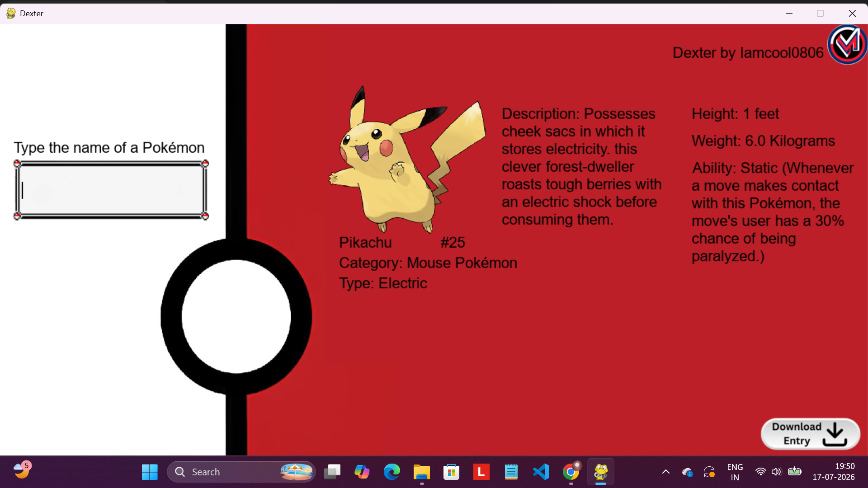Click the round creator logo badge
Screen dimensions: 868x488
847,44
